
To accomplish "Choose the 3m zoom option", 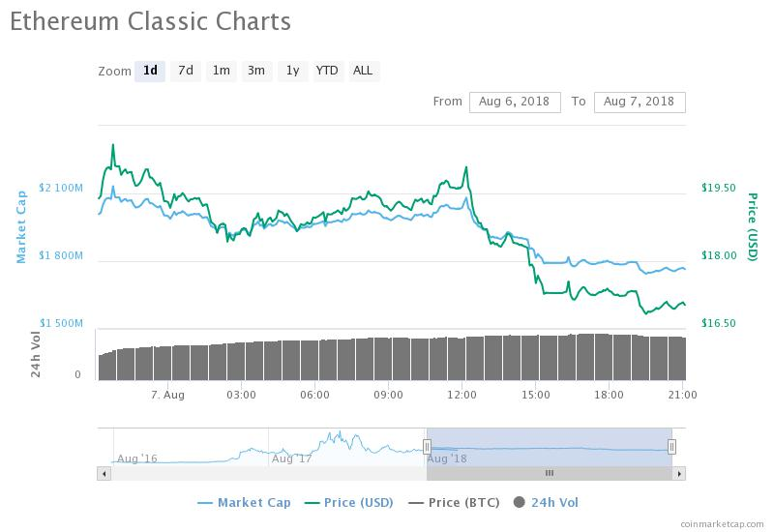I will (256, 71).
